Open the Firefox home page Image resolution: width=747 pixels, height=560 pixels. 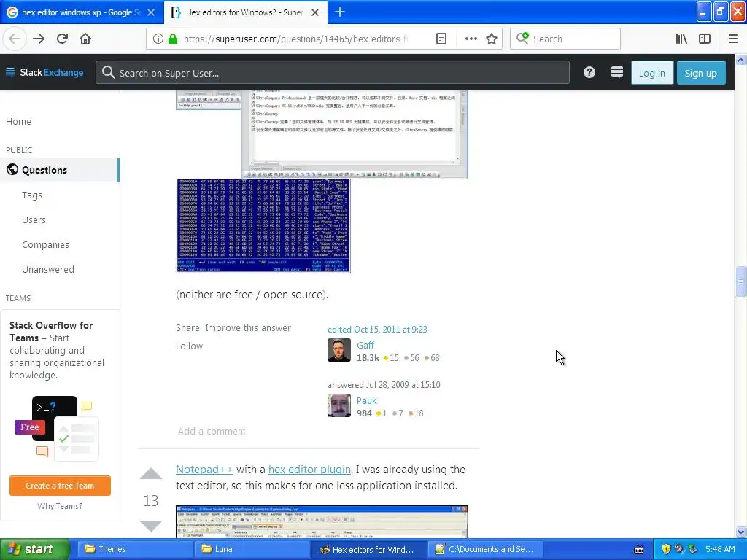click(85, 39)
